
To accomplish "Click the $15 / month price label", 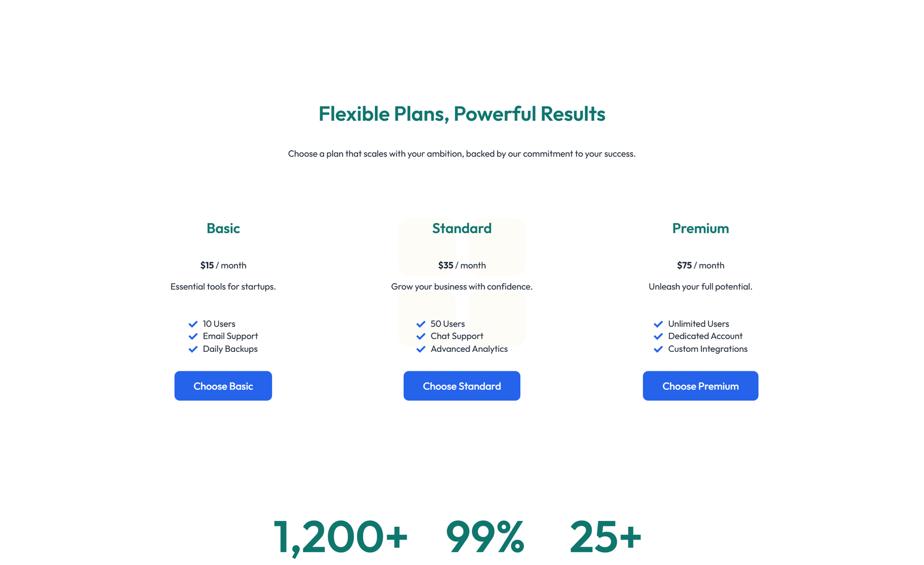I will click(x=223, y=265).
